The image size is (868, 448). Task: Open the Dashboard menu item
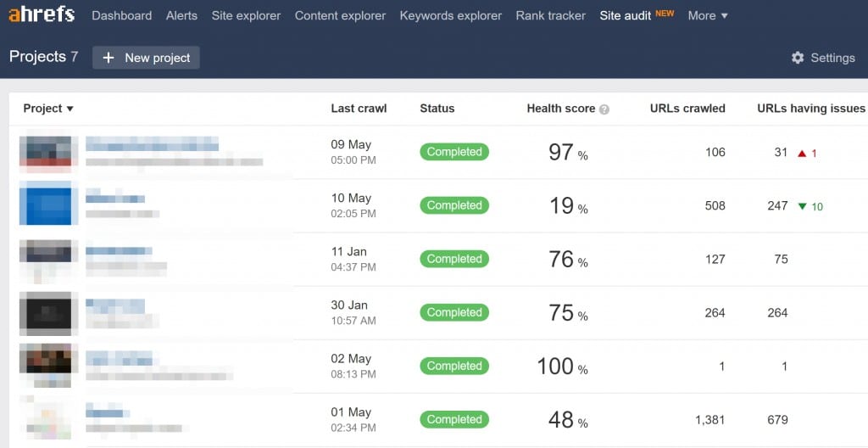(x=122, y=15)
